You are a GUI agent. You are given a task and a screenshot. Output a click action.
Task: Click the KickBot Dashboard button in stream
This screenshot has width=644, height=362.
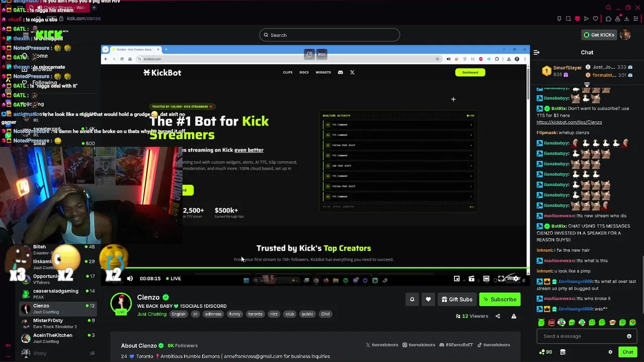pos(470,72)
